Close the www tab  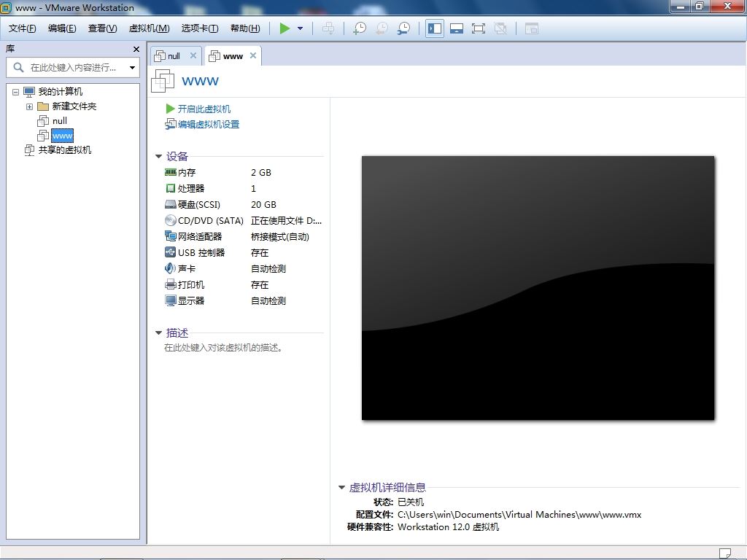coord(253,55)
